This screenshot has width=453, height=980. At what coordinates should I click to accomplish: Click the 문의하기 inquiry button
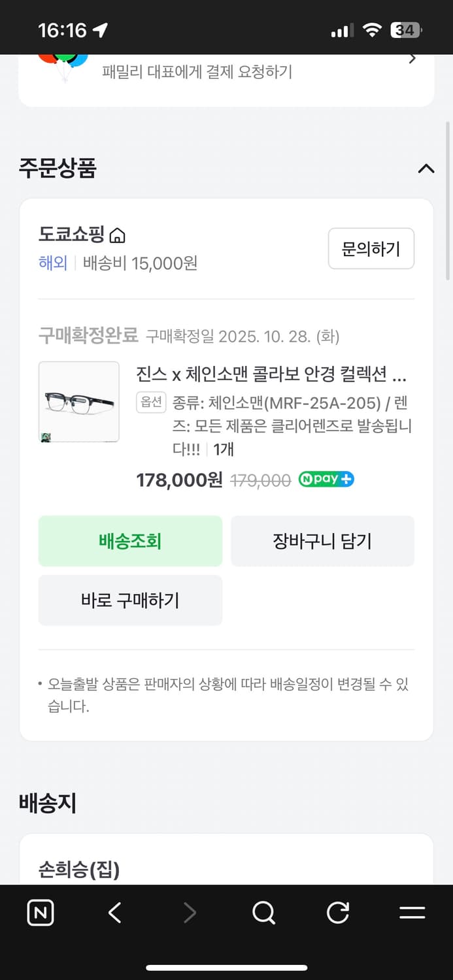371,248
